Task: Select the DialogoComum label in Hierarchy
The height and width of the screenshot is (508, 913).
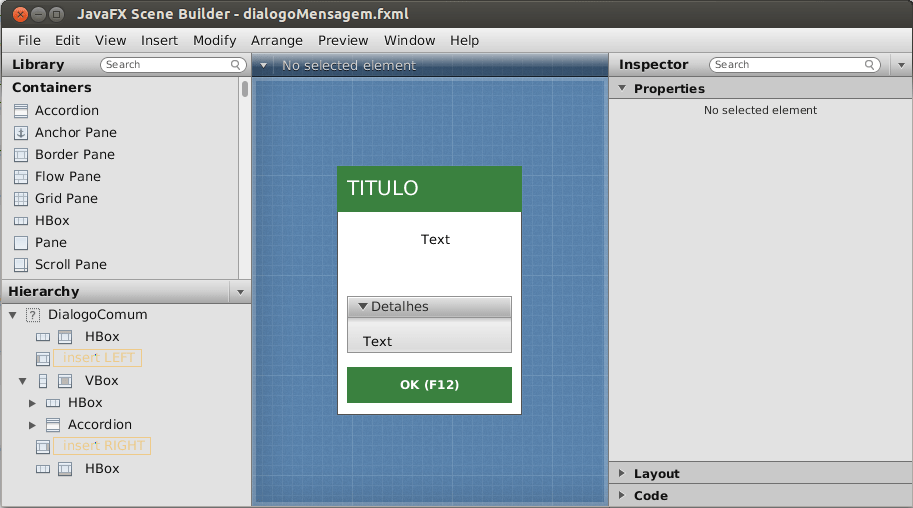Action: 98,315
